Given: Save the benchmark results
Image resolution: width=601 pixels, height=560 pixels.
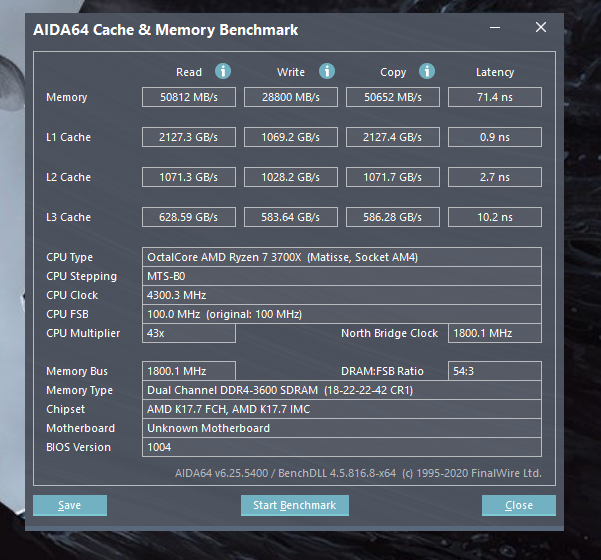Looking at the screenshot, I should [70, 505].
